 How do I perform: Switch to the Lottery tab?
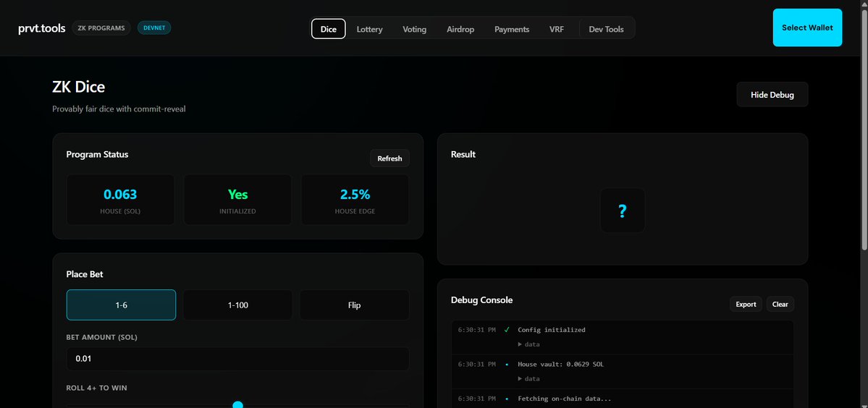[369, 30]
